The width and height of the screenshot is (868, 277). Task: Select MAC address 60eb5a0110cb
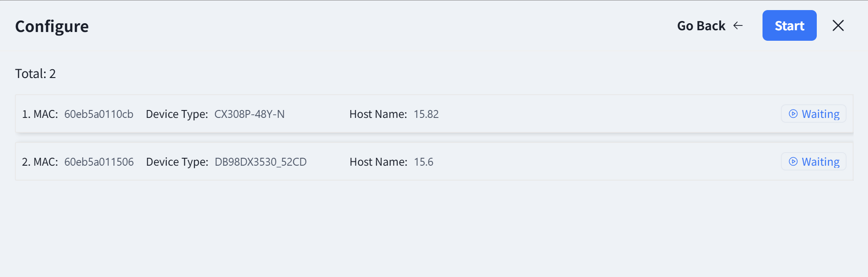pos(99,114)
